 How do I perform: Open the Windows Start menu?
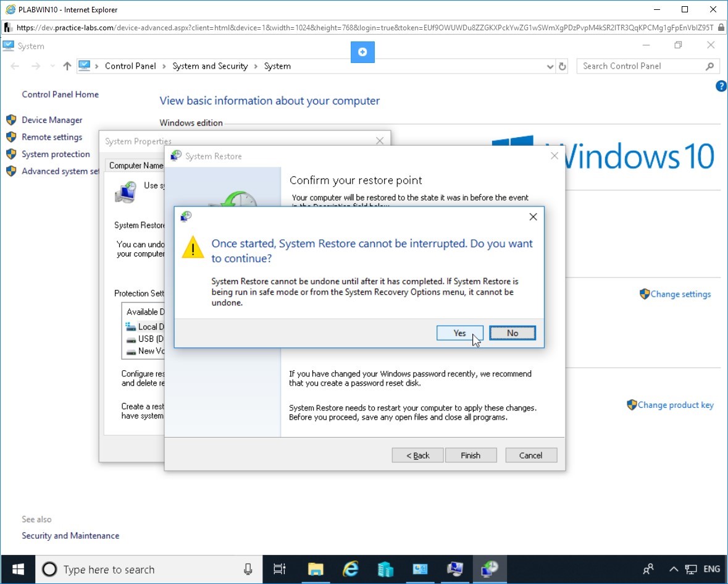pyautogui.click(x=18, y=569)
